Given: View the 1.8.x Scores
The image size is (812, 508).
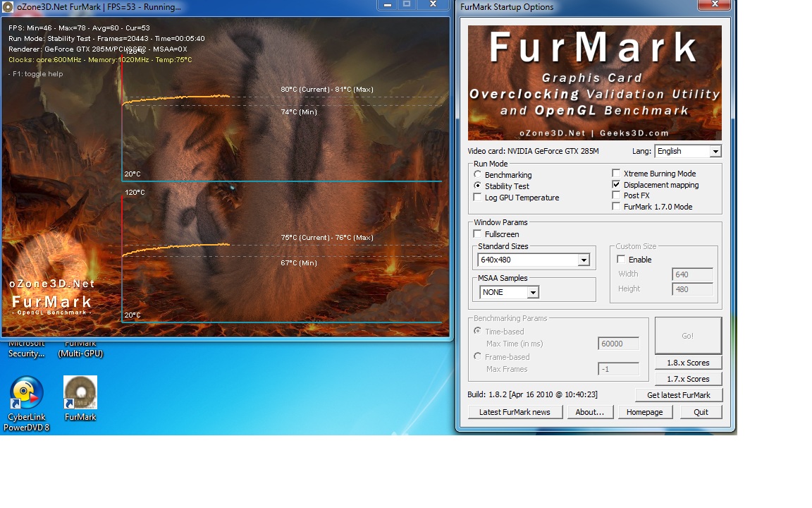Looking at the screenshot, I should [x=688, y=363].
